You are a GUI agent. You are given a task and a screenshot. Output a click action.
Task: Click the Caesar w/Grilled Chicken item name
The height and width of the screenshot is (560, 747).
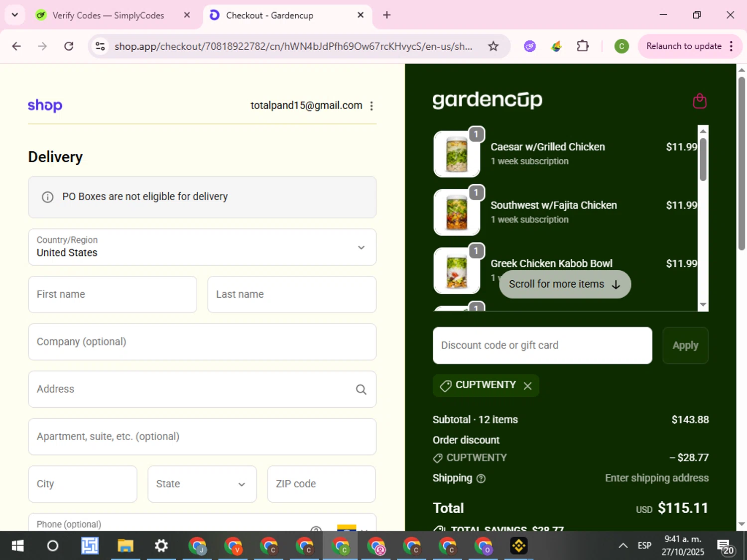tap(548, 147)
